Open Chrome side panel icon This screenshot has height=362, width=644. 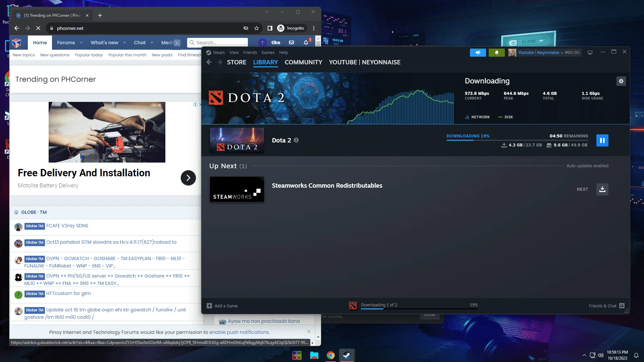[270, 28]
